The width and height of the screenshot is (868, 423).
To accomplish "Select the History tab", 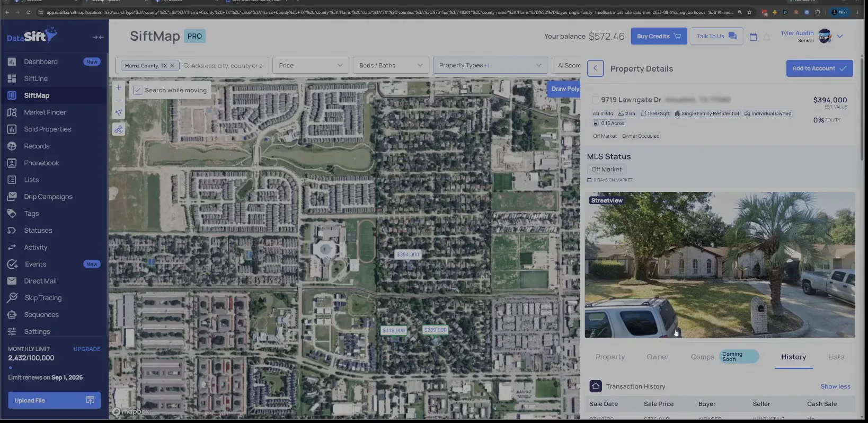I will pyautogui.click(x=793, y=357).
